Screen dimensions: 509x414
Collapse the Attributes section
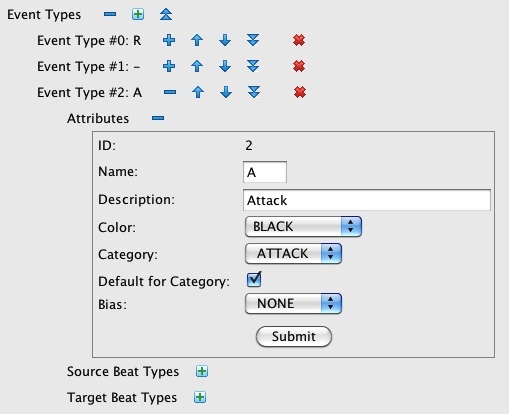click(158, 118)
